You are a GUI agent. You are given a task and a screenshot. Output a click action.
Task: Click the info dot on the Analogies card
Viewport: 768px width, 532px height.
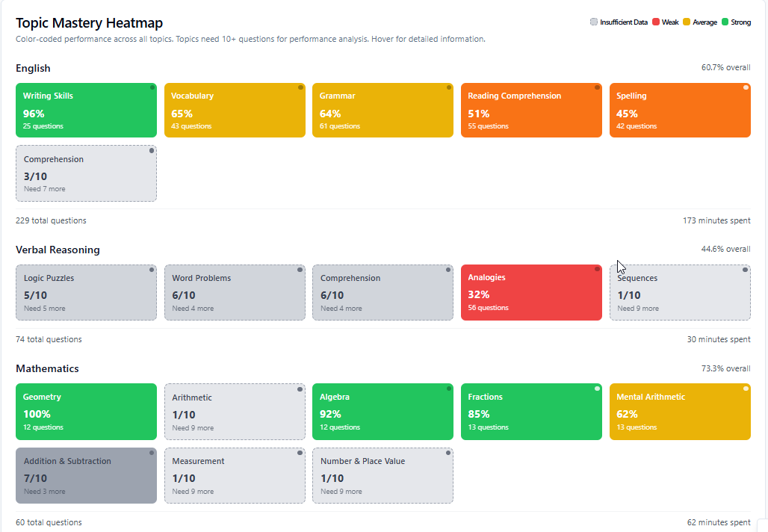pyautogui.click(x=597, y=269)
